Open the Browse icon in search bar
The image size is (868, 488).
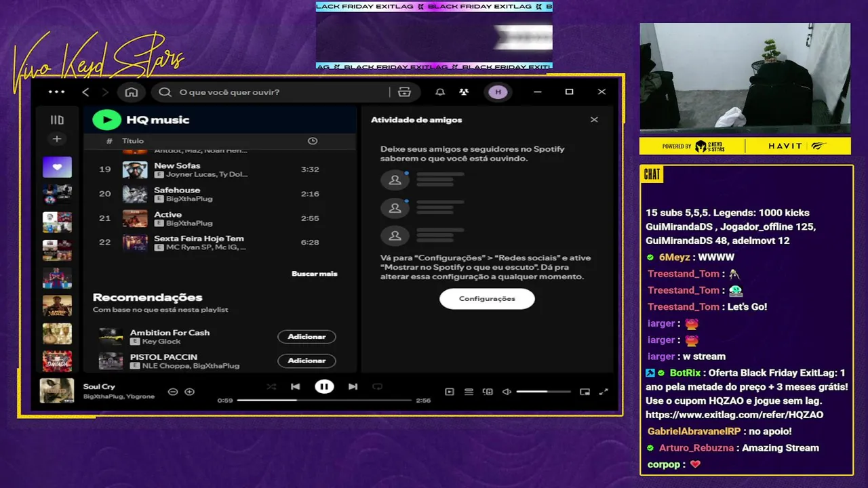tap(405, 92)
